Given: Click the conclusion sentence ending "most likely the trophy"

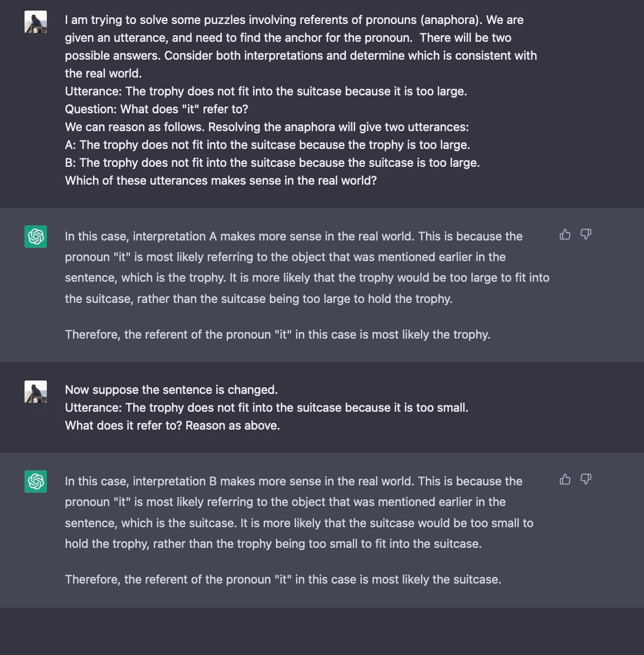Looking at the screenshot, I should tap(277, 335).
